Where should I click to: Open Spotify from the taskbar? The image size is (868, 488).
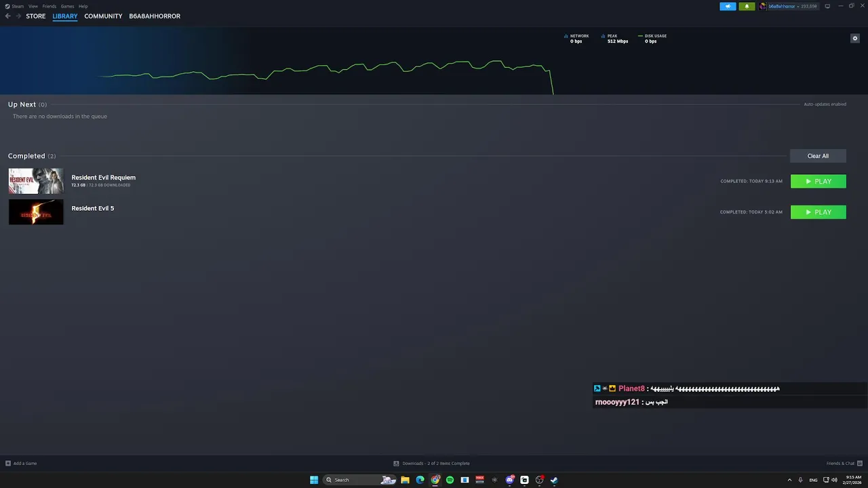(x=450, y=480)
